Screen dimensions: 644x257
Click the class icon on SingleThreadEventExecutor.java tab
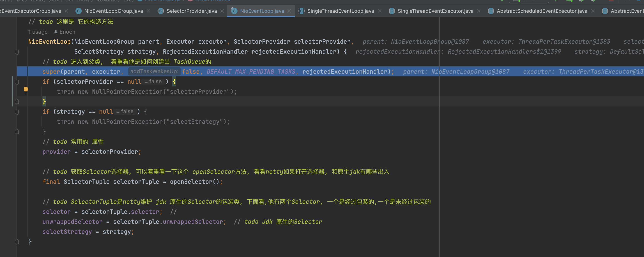(x=392, y=11)
